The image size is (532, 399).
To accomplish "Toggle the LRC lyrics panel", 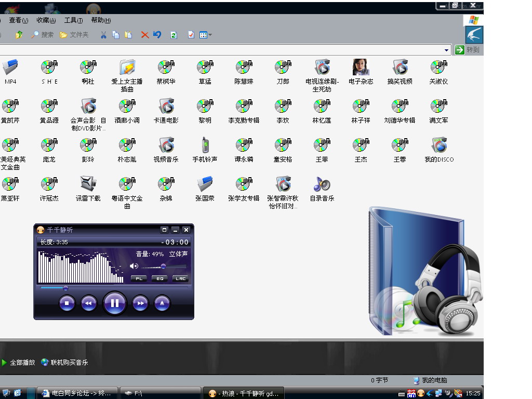I will 180,278.
